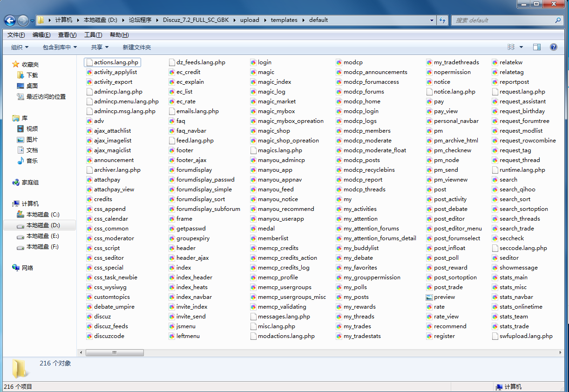Expand the 包含到库中 dropdown

pos(60,47)
